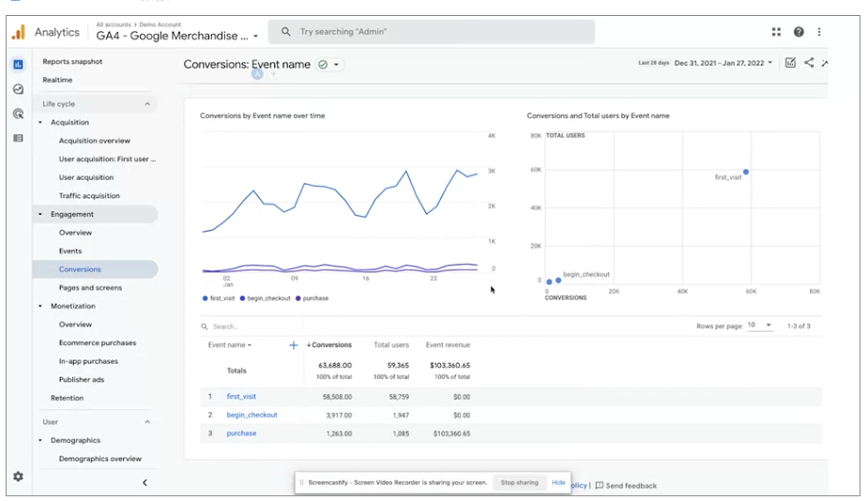Open Publisher ads report
Image resolution: width=868 pixels, height=501 pixels.
(82, 380)
